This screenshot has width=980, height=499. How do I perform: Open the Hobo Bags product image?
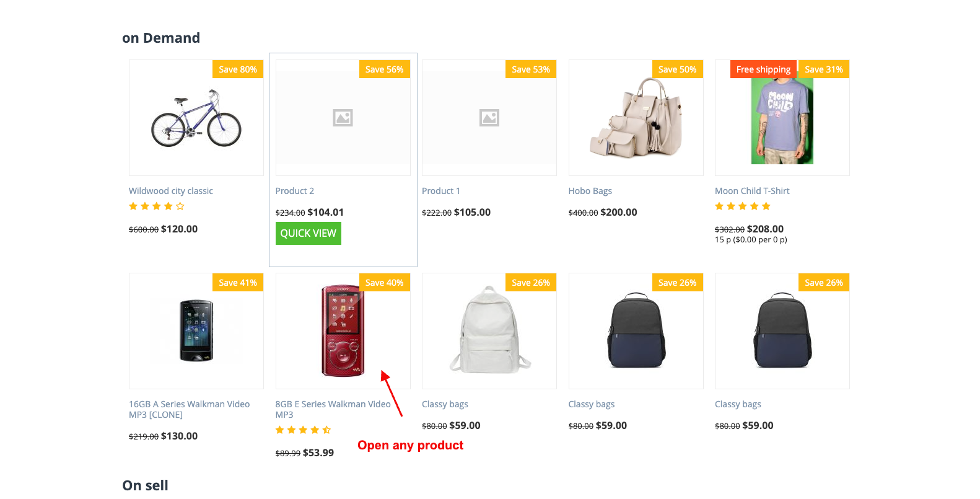click(x=636, y=118)
